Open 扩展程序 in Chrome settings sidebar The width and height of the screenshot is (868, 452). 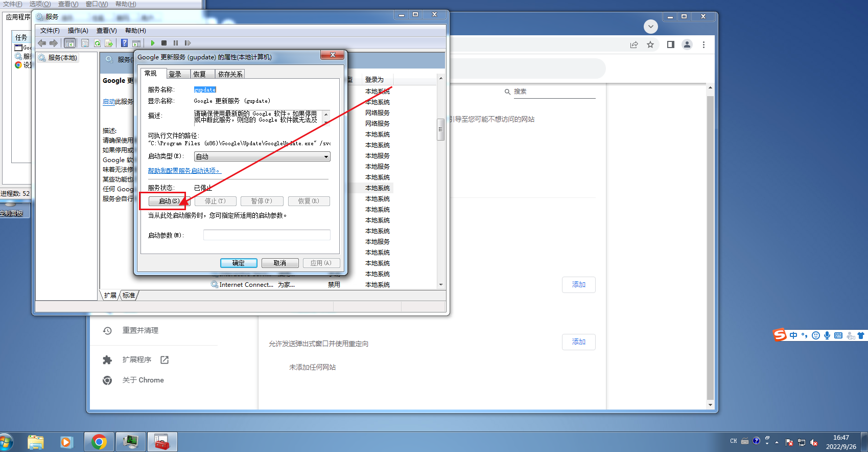pos(137,359)
